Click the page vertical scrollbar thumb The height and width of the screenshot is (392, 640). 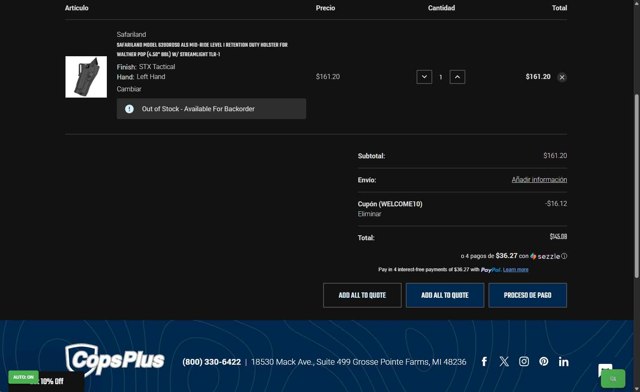(636, 186)
